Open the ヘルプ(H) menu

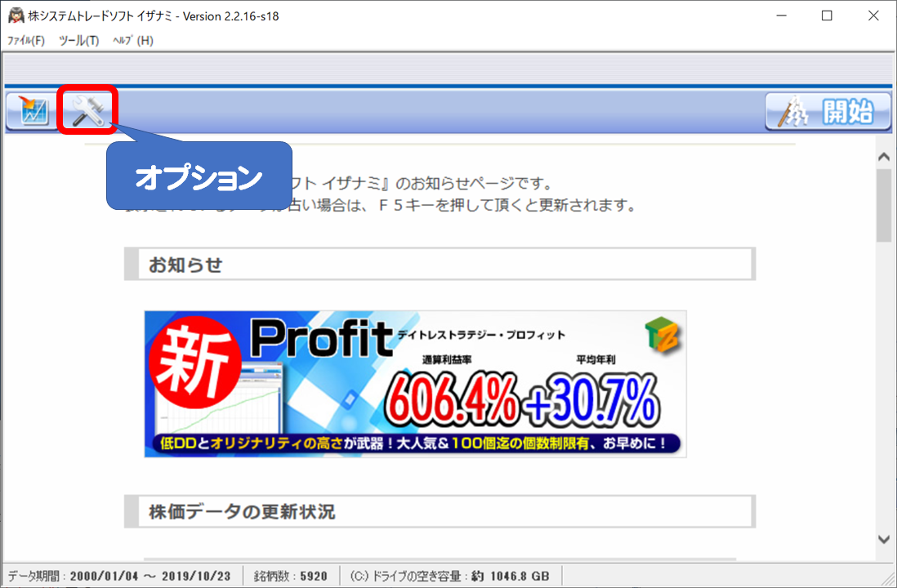point(132,41)
